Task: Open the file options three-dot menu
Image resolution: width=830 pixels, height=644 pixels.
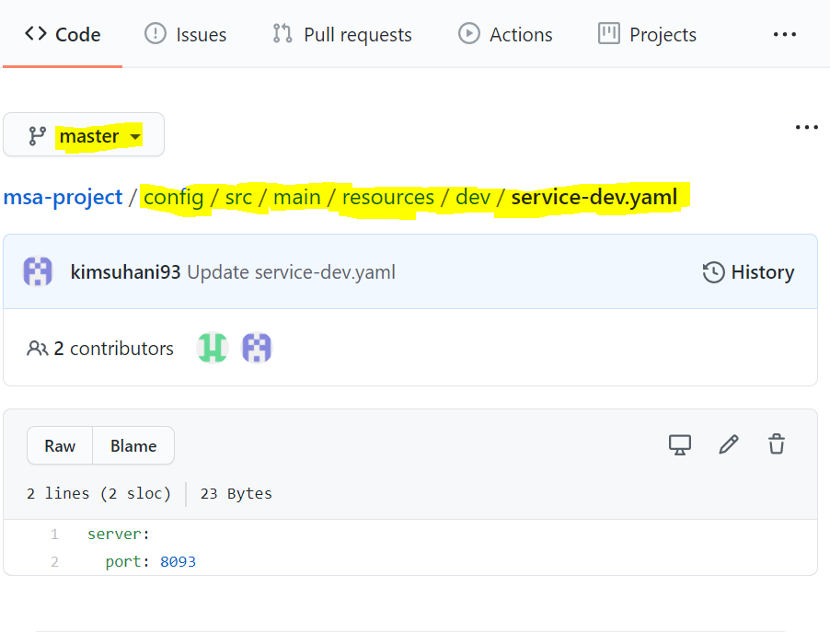Action: (807, 127)
